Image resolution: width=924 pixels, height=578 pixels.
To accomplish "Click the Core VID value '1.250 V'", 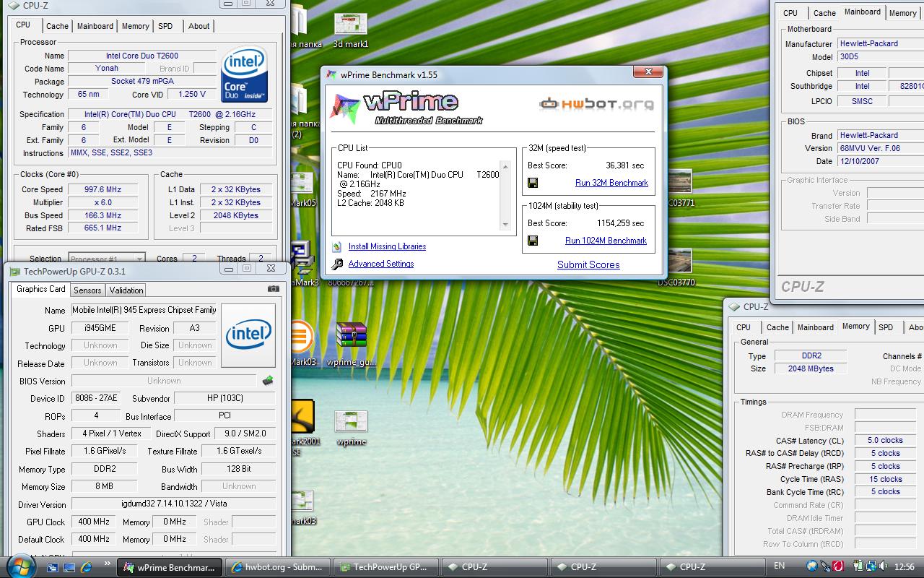I will click(192, 95).
